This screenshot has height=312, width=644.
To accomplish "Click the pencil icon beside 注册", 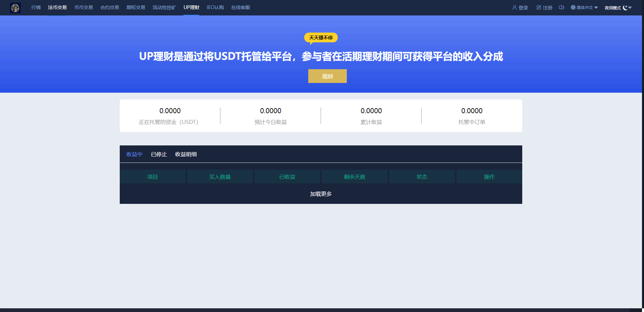I will [x=539, y=7].
